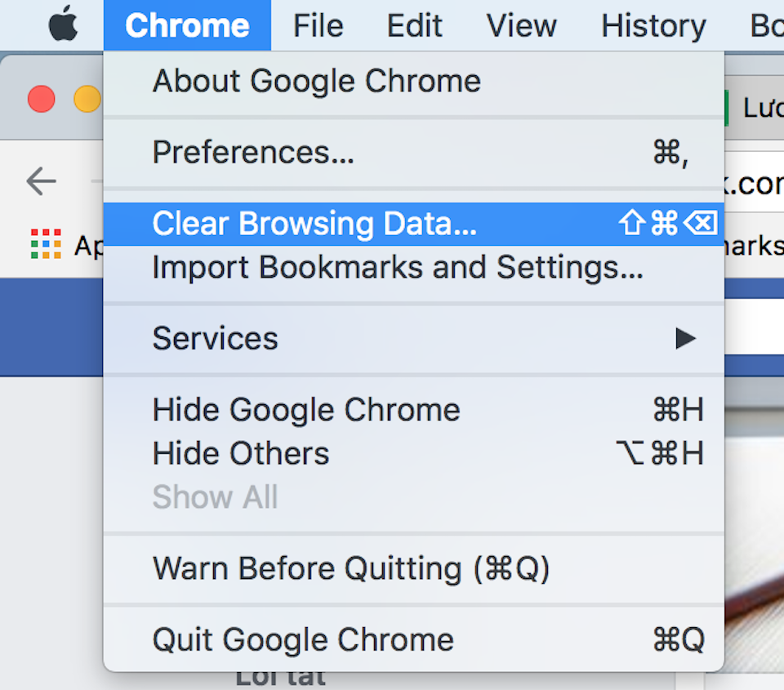The width and height of the screenshot is (784, 690).
Task: Open the History menu
Action: 653,25
